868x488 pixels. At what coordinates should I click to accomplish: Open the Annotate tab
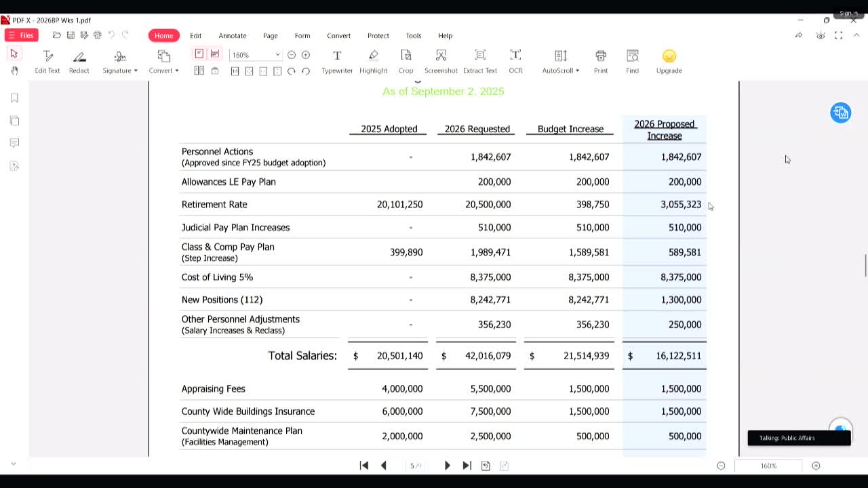233,35
